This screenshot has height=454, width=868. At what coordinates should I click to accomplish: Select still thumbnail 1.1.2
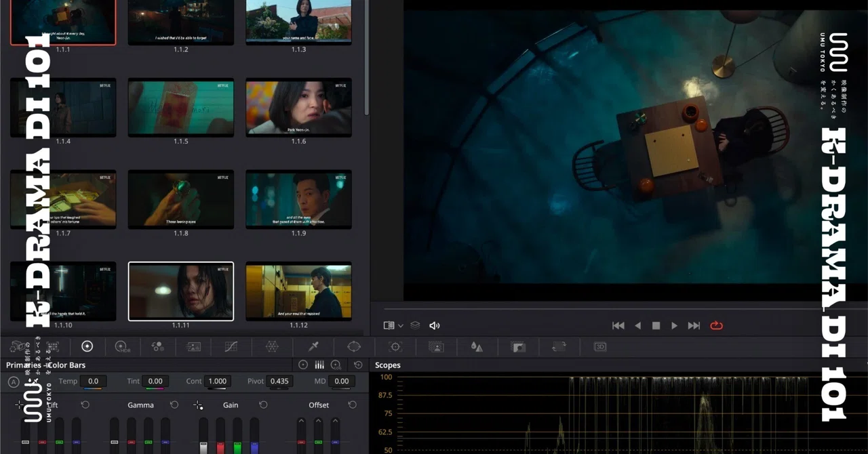[x=181, y=22]
